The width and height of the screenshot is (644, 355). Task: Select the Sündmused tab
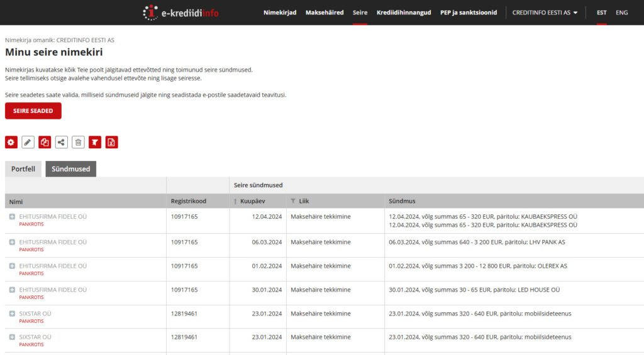70,169
